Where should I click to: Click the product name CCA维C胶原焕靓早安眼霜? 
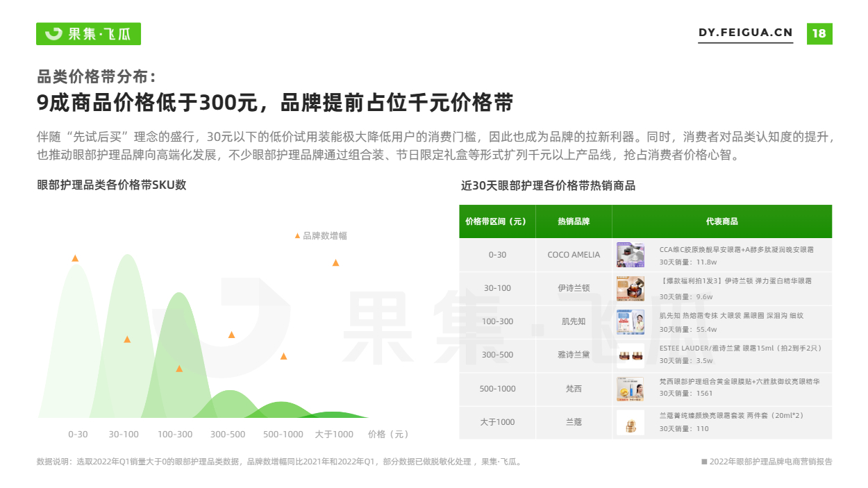tap(736, 249)
